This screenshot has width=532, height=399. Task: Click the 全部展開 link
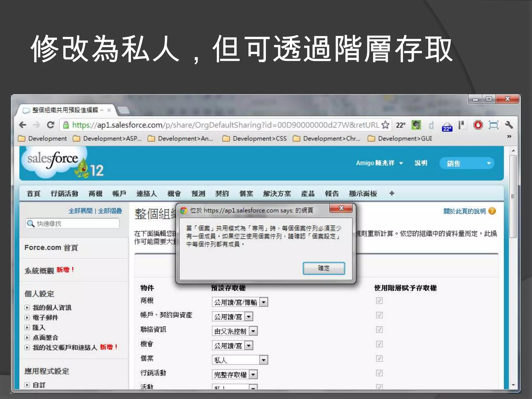tap(80, 211)
